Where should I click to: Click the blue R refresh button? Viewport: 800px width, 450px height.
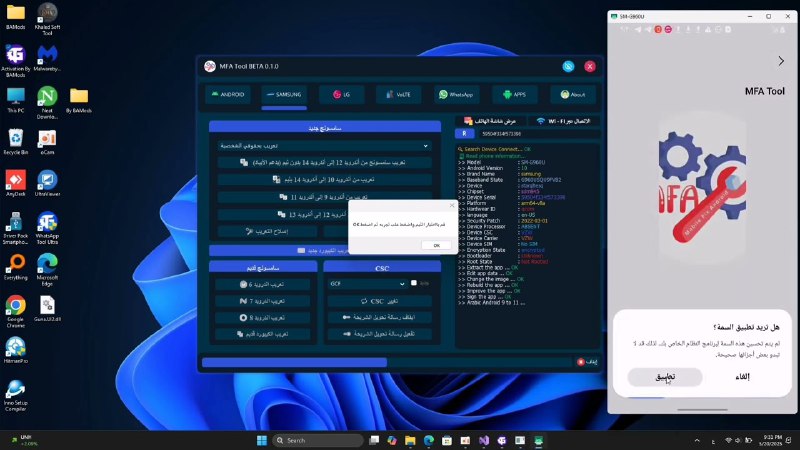pos(464,134)
